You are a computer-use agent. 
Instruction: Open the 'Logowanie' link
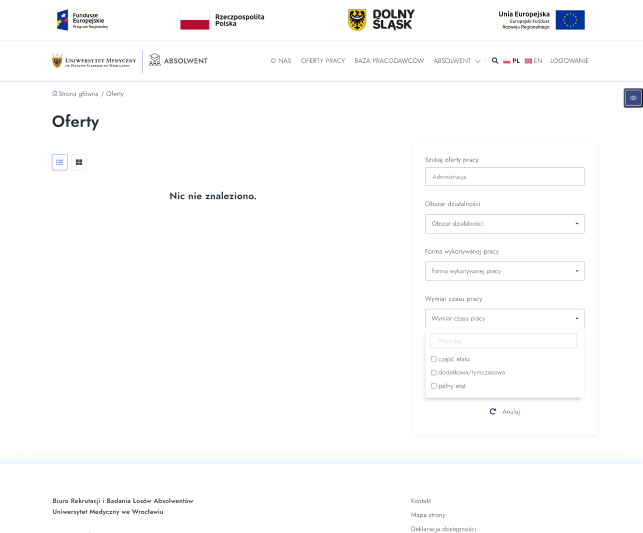(x=569, y=61)
